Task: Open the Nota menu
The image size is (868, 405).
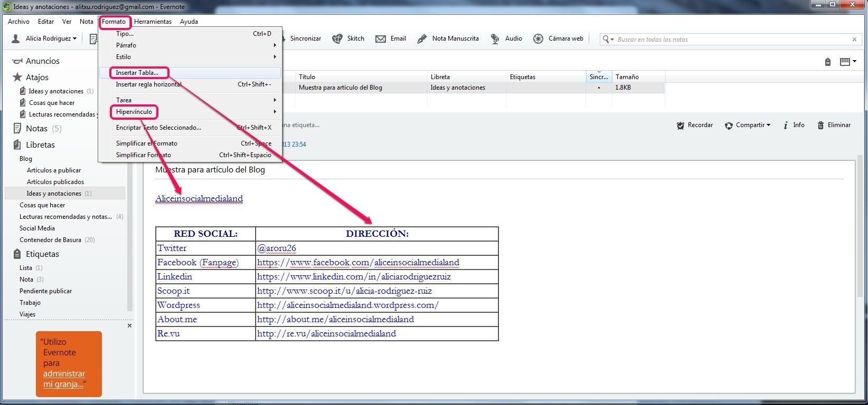Action: click(x=87, y=22)
